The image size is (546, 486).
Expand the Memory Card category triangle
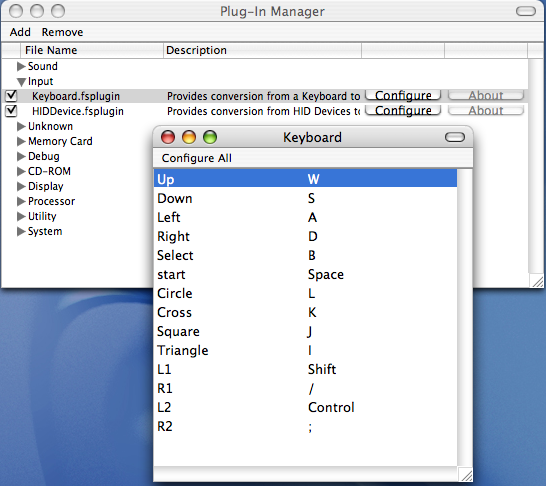[x=21, y=141]
